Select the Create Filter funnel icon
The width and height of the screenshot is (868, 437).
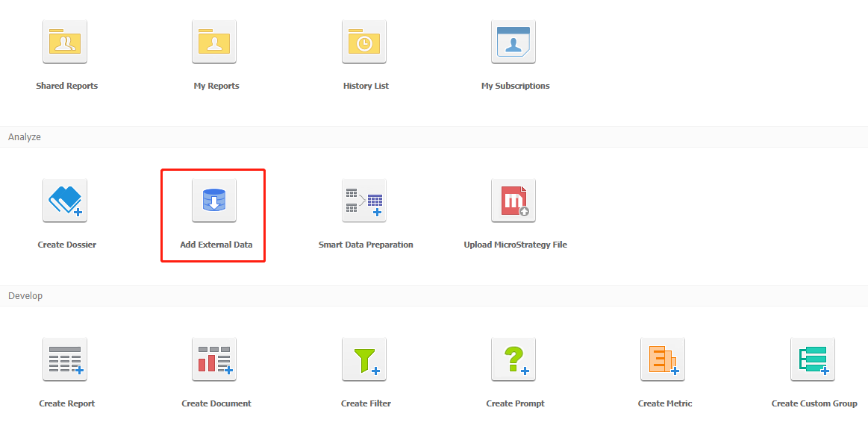tap(364, 359)
